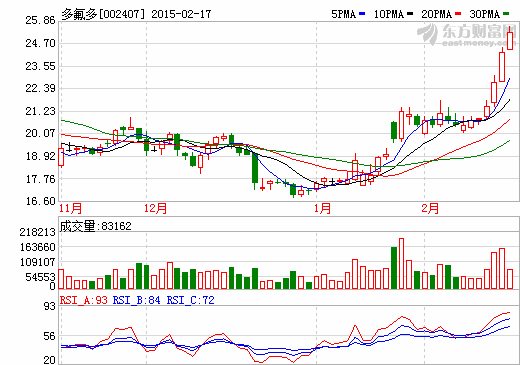
Task: Click the 93 RSI axis label
Action: pos(50,306)
